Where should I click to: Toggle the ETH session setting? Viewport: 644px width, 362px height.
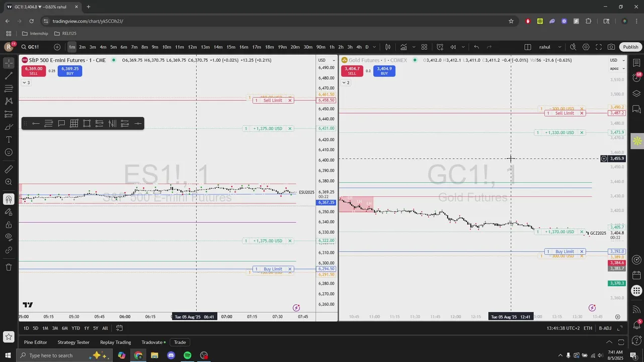point(588,328)
